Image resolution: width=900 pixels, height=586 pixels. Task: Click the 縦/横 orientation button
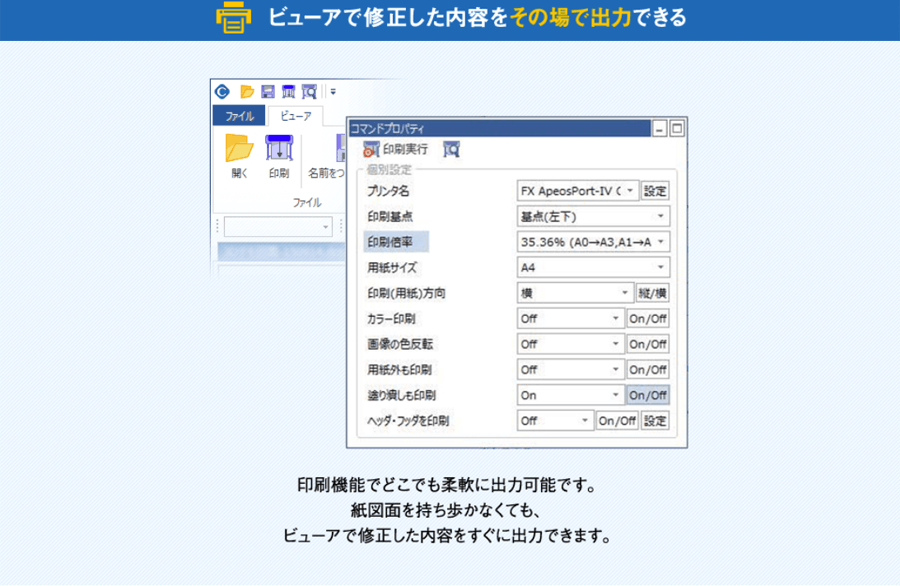click(x=652, y=293)
